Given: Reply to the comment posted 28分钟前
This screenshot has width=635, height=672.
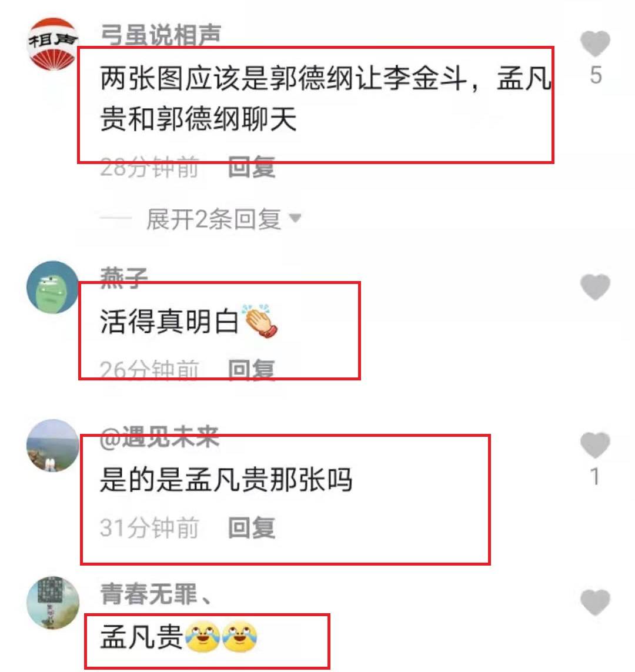Looking at the screenshot, I should 252,167.
